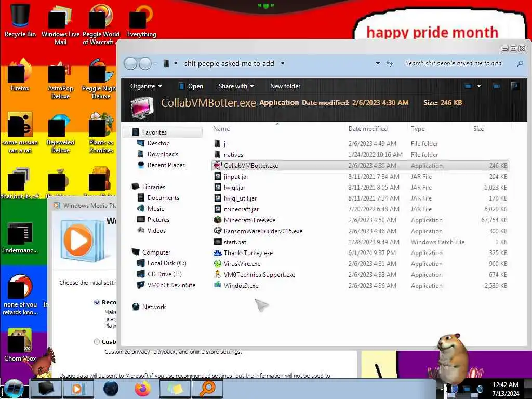The width and height of the screenshot is (532, 399).
Task: Open the VM0b0t KevinSite drive
Action: 171,285
